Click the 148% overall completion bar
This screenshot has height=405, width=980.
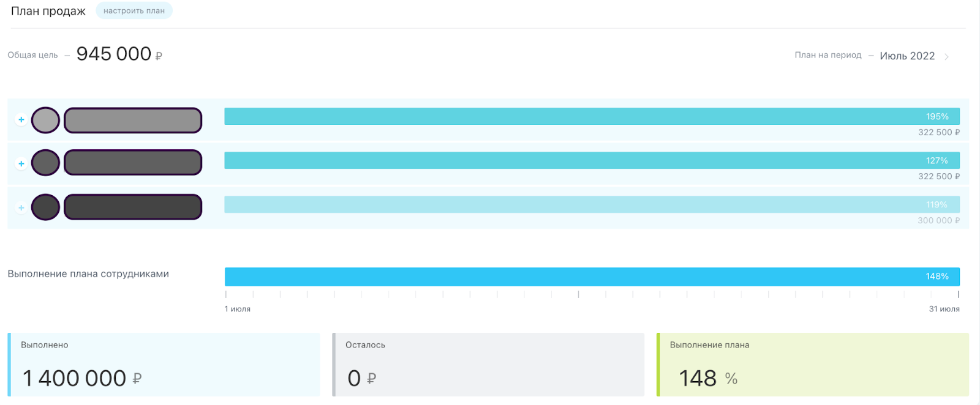click(592, 277)
